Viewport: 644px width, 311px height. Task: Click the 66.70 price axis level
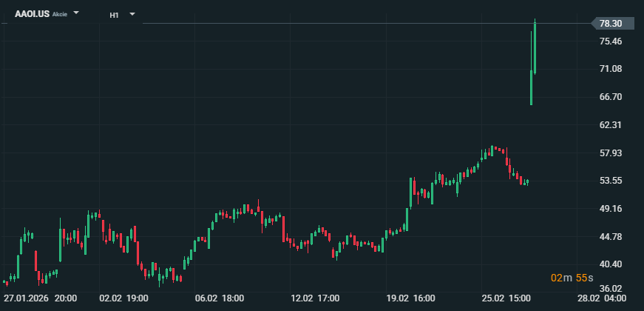pos(611,97)
